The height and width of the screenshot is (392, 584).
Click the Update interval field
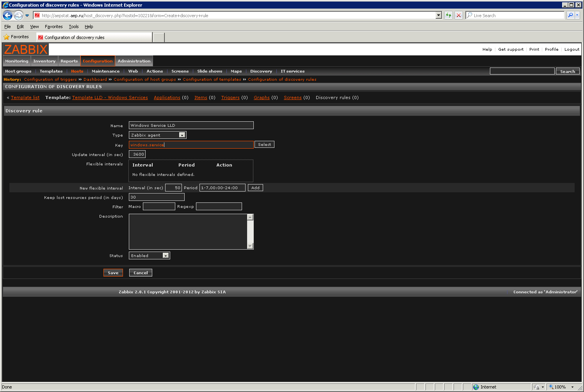click(x=137, y=154)
